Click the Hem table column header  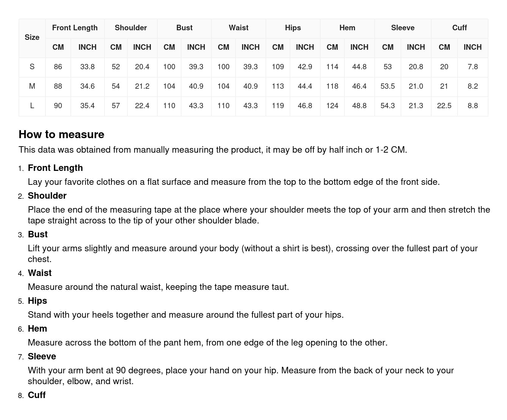click(347, 28)
